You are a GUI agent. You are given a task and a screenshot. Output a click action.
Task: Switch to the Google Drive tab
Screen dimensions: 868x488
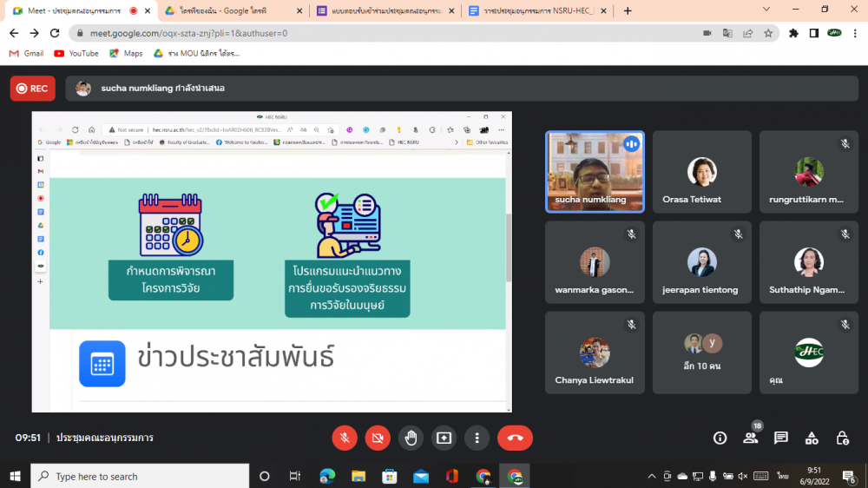coord(232,11)
